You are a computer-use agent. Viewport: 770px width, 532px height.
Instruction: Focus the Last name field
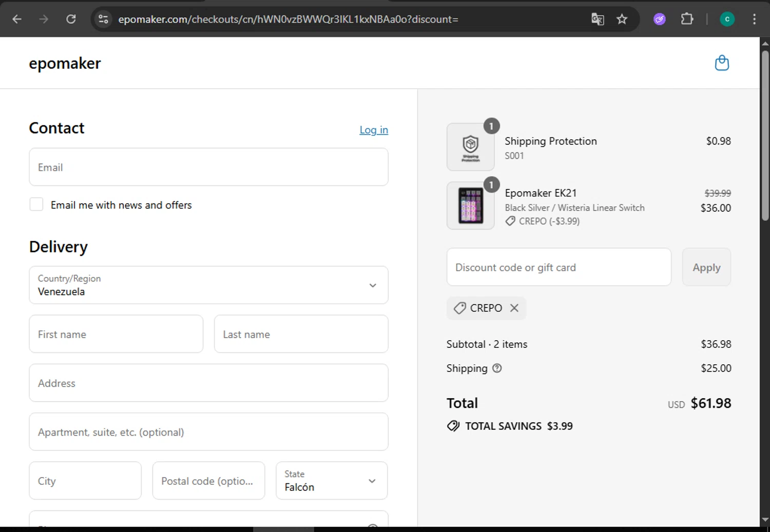coord(301,334)
